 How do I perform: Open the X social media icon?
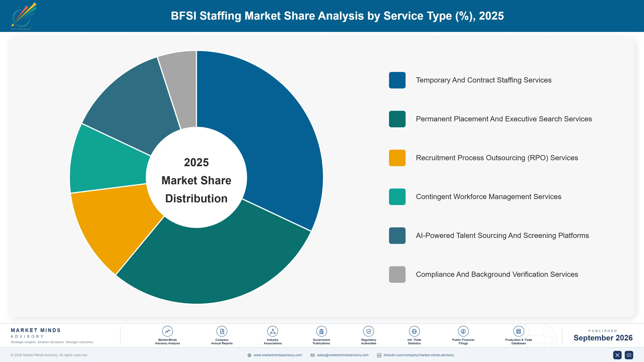click(x=617, y=355)
